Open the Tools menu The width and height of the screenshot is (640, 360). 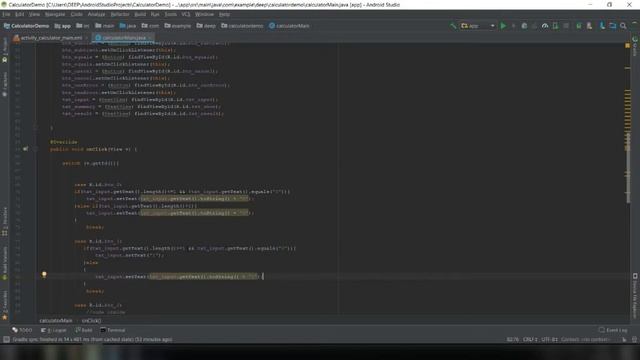170,14
